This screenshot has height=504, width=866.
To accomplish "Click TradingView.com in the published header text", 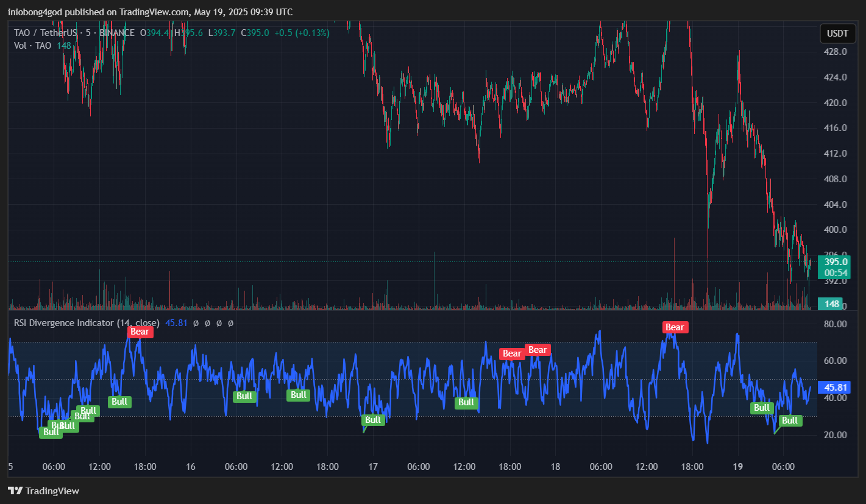I will click(x=156, y=12).
